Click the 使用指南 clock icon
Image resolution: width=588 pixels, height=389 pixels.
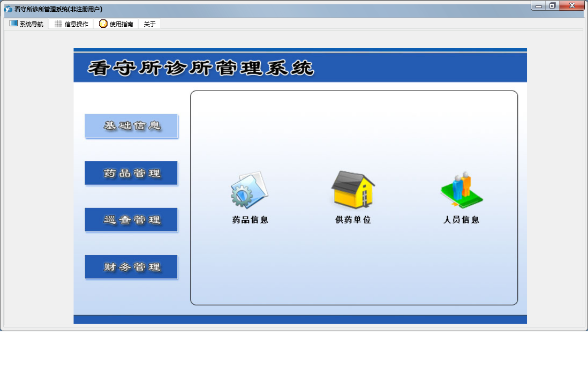click(103, 24)
